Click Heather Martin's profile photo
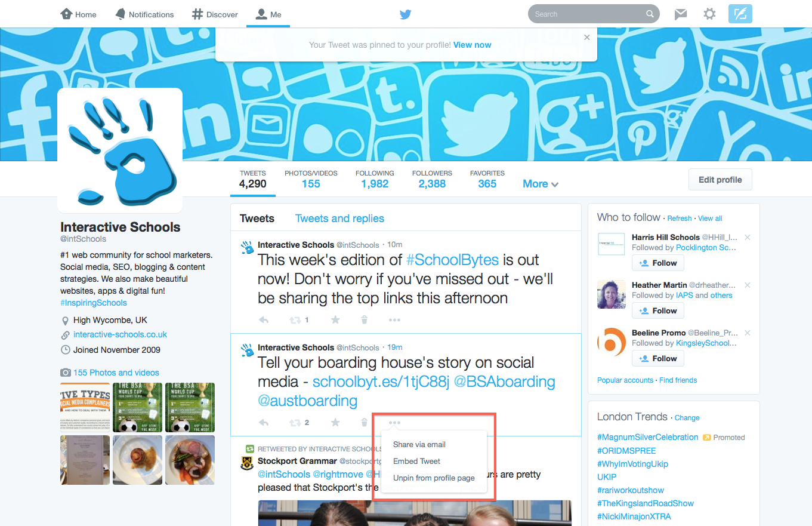812x526 pixels. click(612, 294)
